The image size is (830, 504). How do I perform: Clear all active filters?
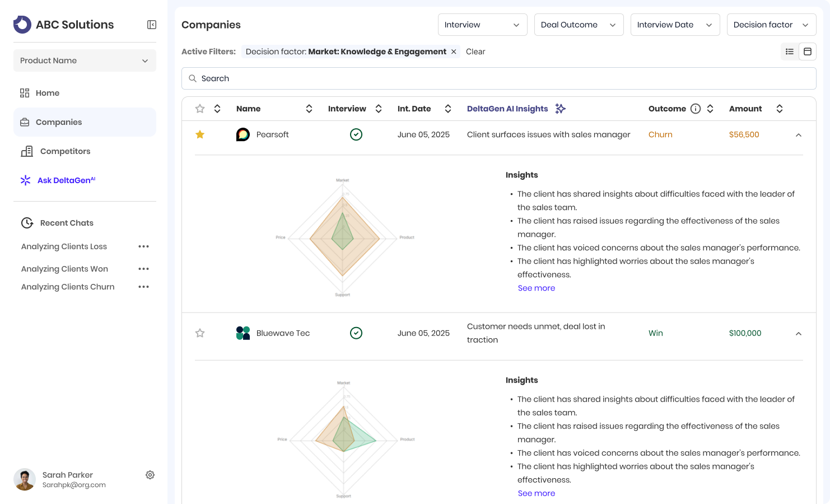(475, 52)
